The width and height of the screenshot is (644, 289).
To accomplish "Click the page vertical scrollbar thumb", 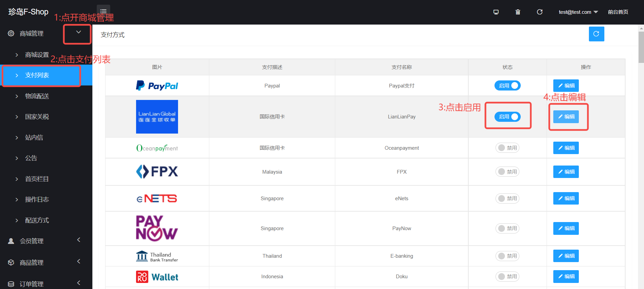I will [x=641, y=47].
